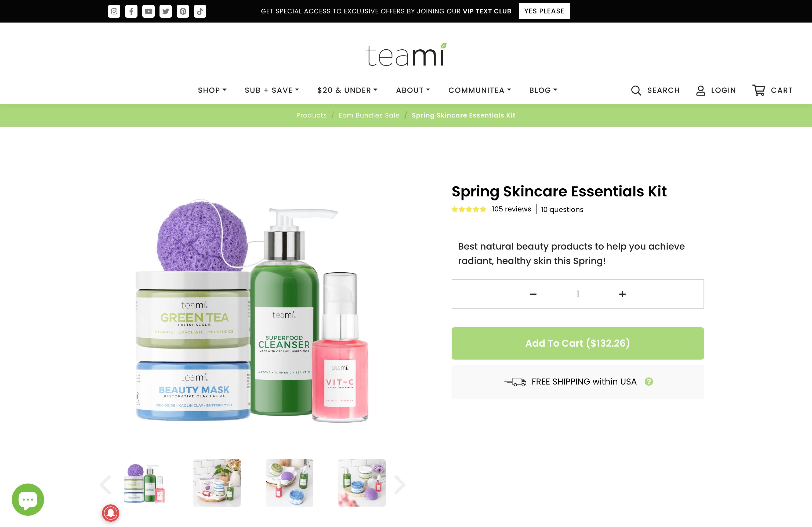
Task: Open the TikTok social icon
Action: (200, 11)
